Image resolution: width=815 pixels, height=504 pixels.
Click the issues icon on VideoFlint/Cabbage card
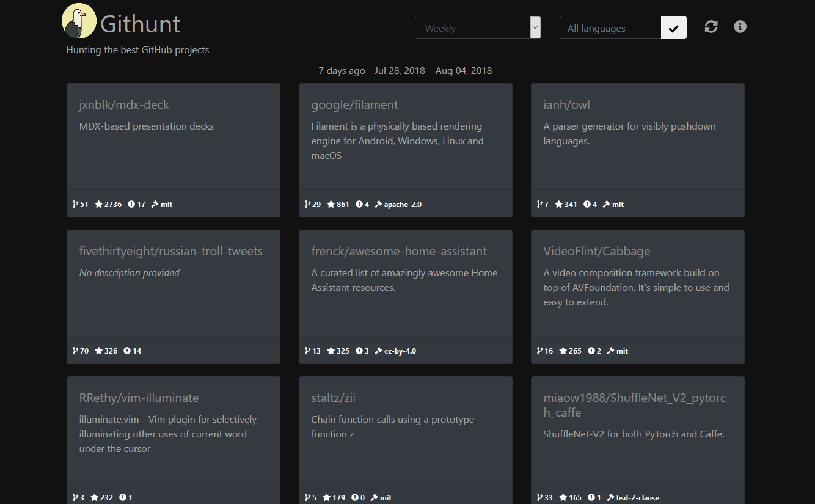(591, 351)
